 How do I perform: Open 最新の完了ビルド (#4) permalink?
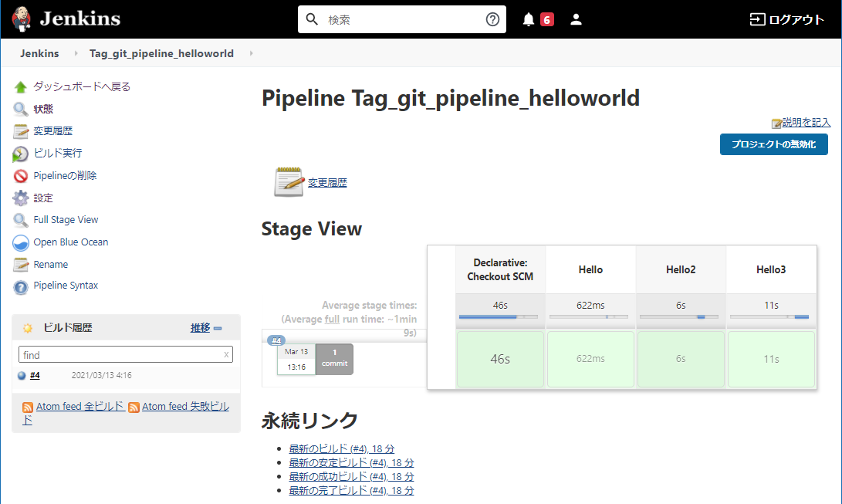tap(352, 491)
